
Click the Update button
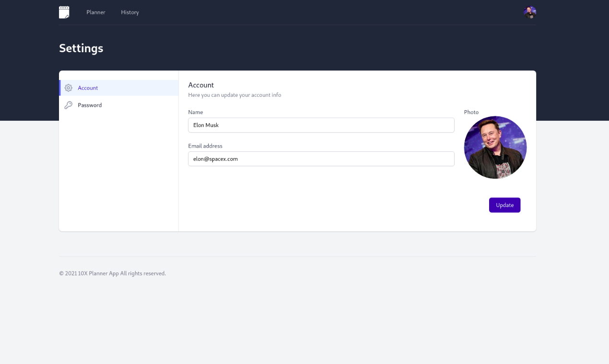pos(504,205)
